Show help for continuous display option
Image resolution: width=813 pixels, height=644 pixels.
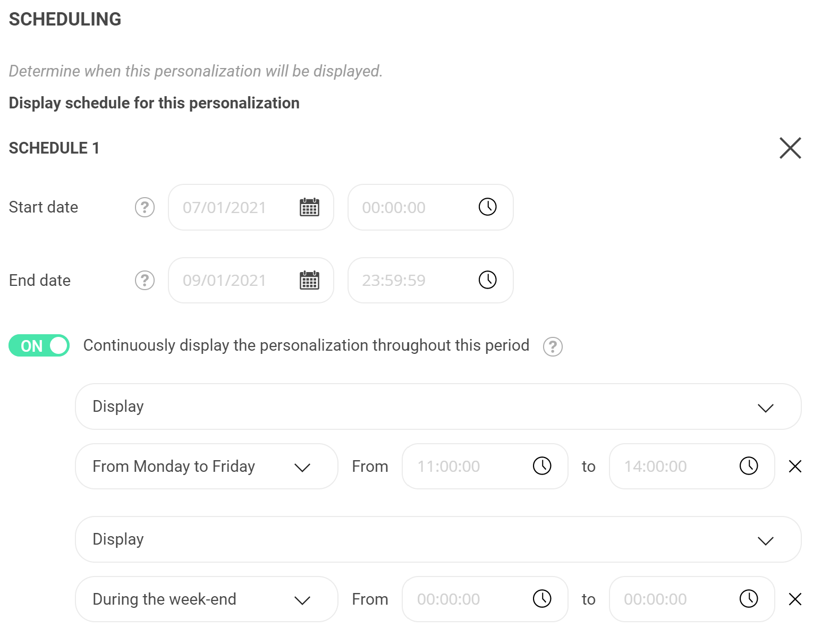pos(553,346)
